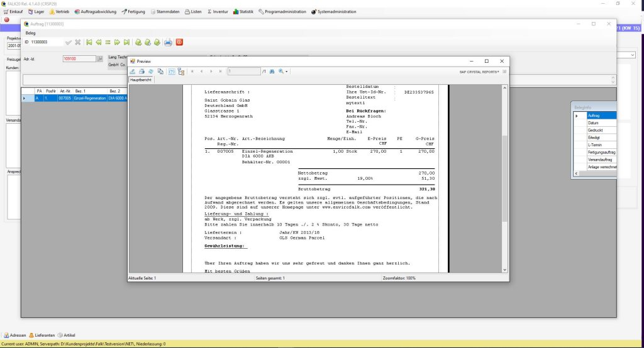Click the Preview vertical scrollbar down arrow

504,269
